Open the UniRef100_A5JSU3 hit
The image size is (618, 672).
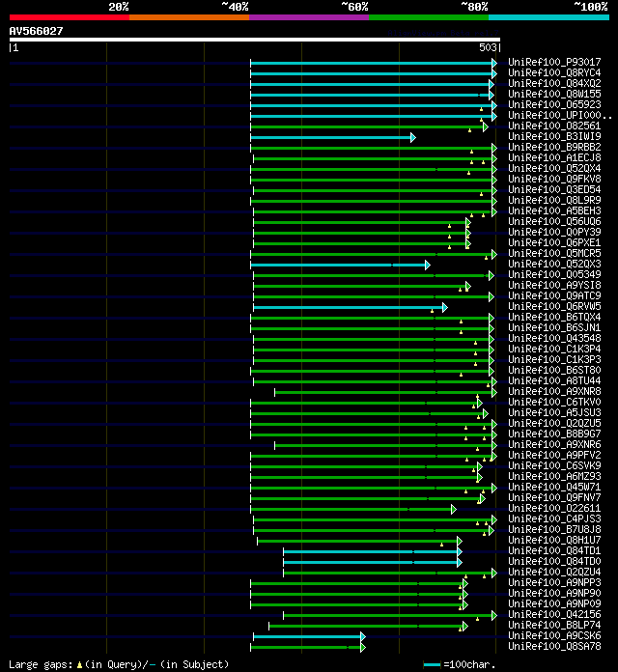click(x=554, y=412)
